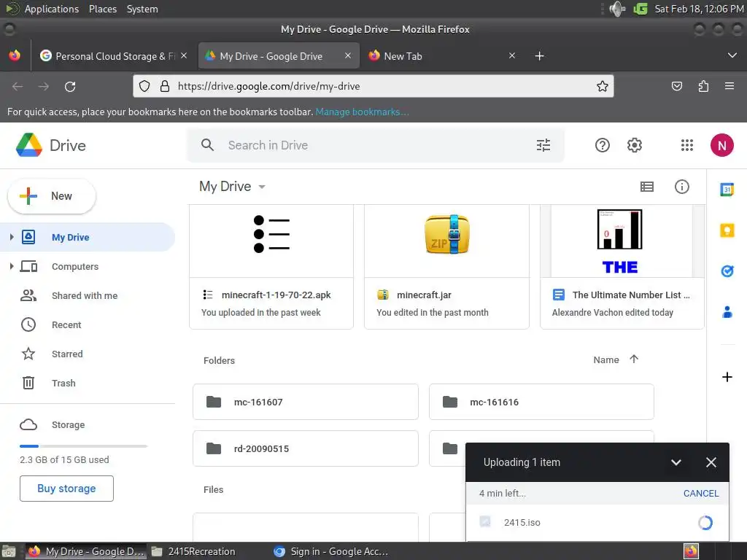The height and width of the screenshot is (560, 747).
Task: Open minecraft.jar suggested card
Action: tap(446, 267)
